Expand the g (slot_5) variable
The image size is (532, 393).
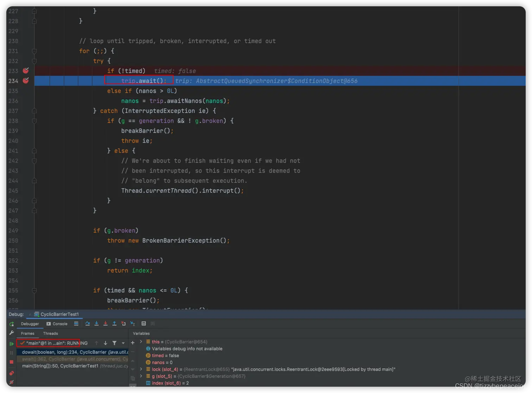click(x=141, y=376)
